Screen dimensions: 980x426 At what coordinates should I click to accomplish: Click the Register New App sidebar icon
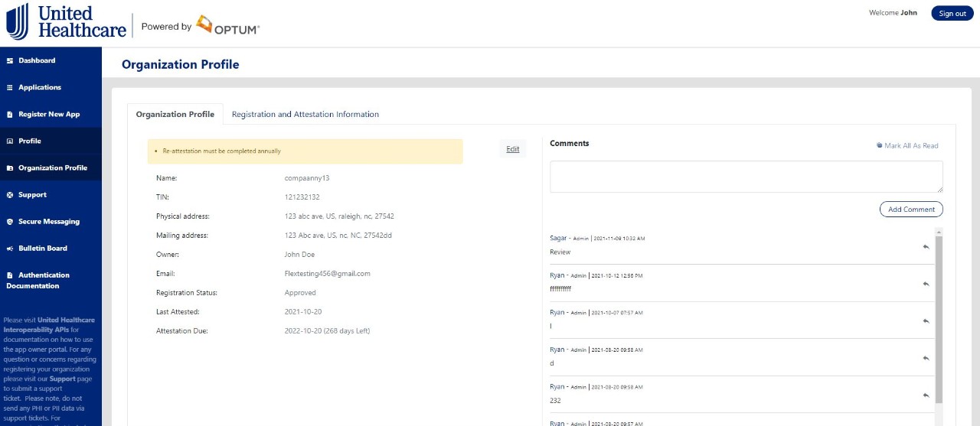point(10,115)
